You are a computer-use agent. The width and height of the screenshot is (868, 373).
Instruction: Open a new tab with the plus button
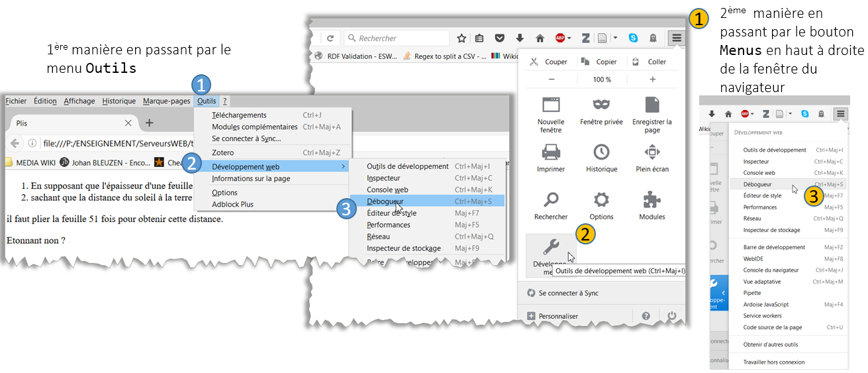150,123
